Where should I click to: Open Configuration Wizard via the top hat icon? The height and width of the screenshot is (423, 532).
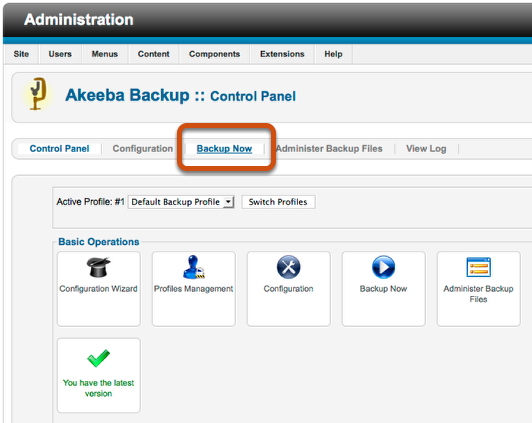[x=98, y=267]
